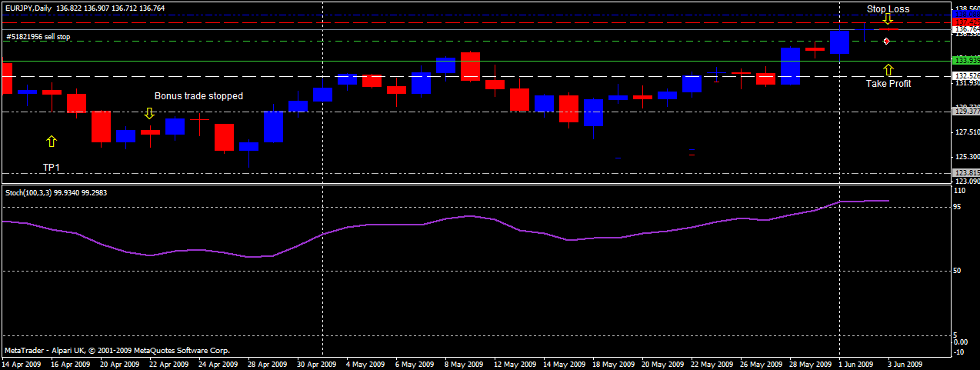Click the 14 Apr 2009 date label
This screenshot has width=980, height=370.
(x=22, y=365)
